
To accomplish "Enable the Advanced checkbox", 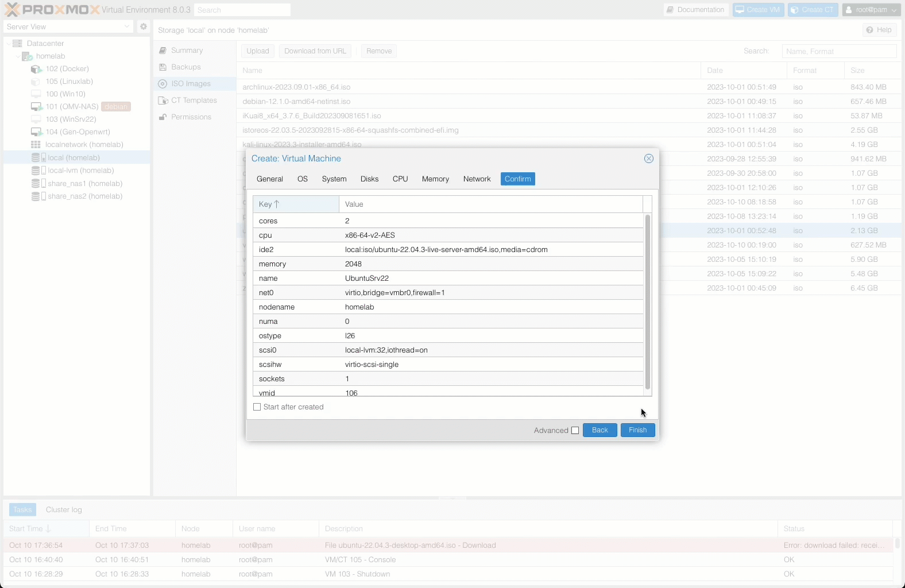I will pyautogui.click(x=575, y=431).
